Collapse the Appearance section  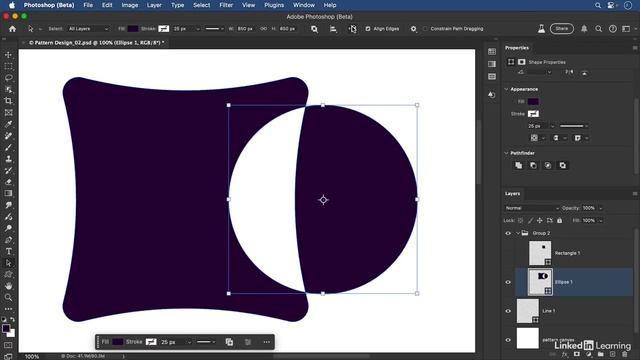[507, 89]
